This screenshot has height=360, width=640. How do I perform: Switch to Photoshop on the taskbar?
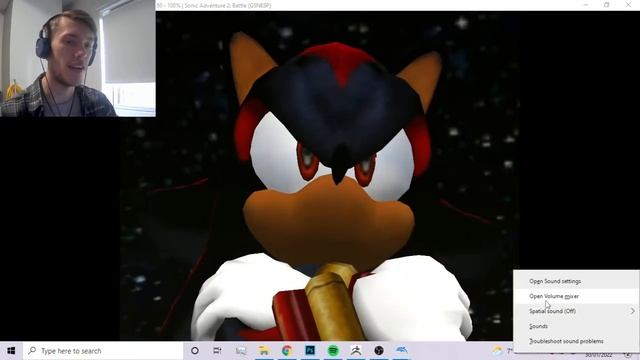(x=310, y=351)
